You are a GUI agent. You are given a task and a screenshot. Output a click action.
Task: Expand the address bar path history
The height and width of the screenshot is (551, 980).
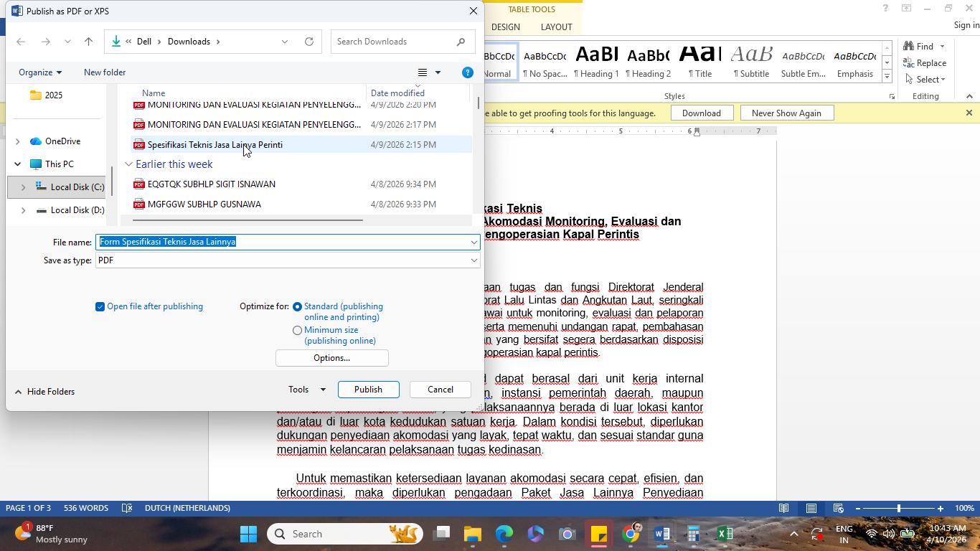[x=285, y=42]
